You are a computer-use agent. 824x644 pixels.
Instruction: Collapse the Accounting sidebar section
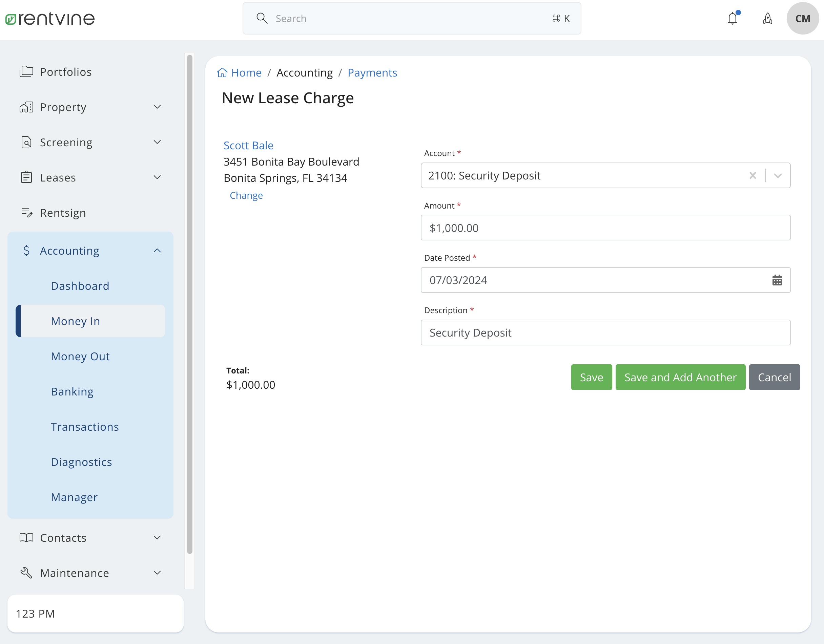[x=157, y=251]
